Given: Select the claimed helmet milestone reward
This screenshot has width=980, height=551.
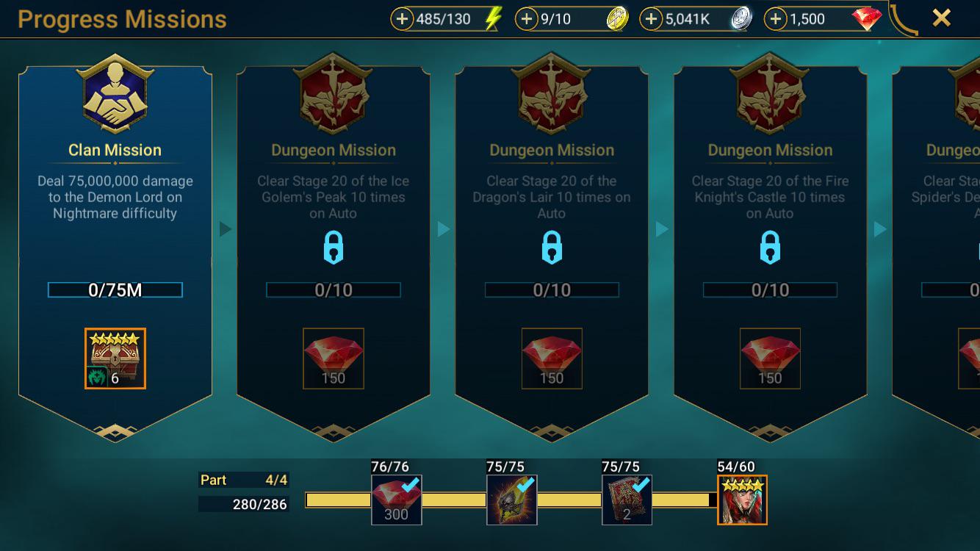Looking at the screenshot, I should click(x=512, y=500).
